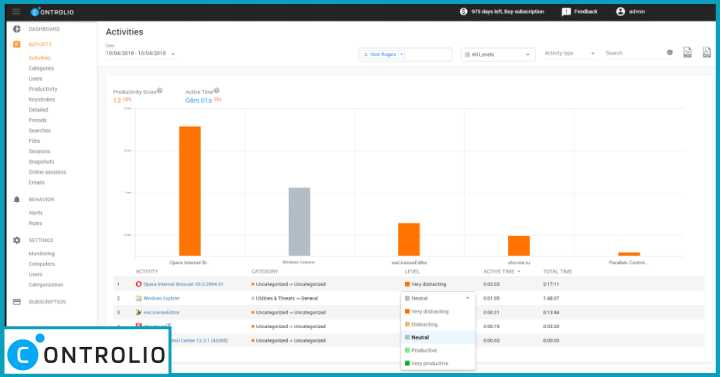The height and width of the screenshot is (377, 720).
Task: Click the admin account icon
Action: pyautogui.click(x=620, y=11)
